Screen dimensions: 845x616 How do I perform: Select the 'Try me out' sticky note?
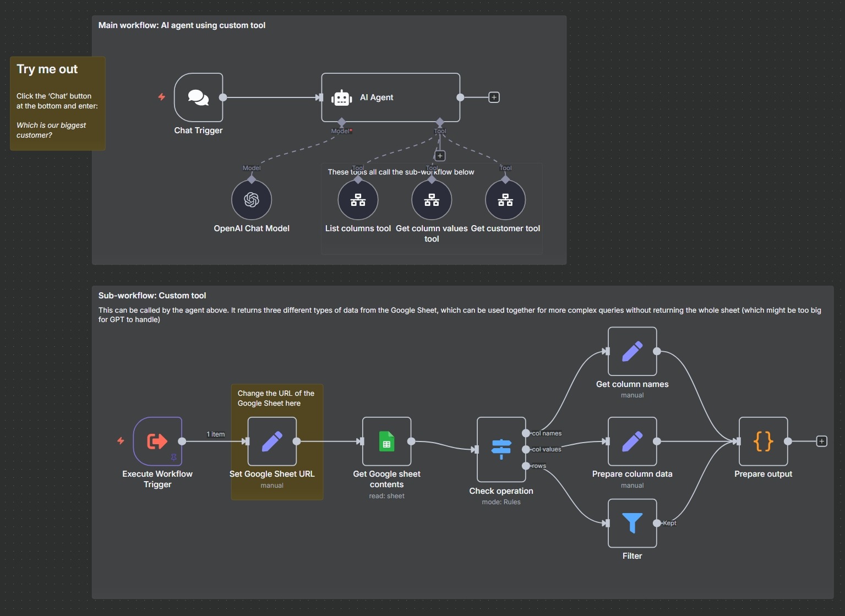(58, 103)
